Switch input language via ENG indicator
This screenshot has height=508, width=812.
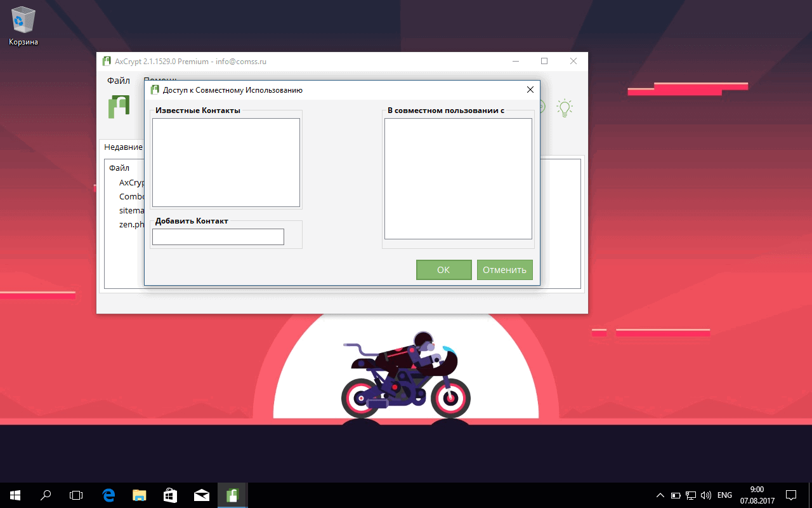[x=724, y=495]
